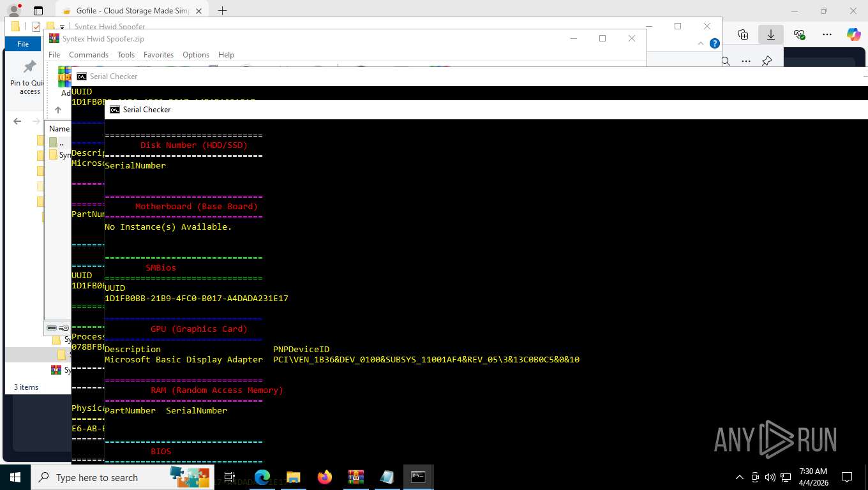Viewport: 868px width, 490px height.
Task: Open File Explorer from taskbar
Action: 293,477
